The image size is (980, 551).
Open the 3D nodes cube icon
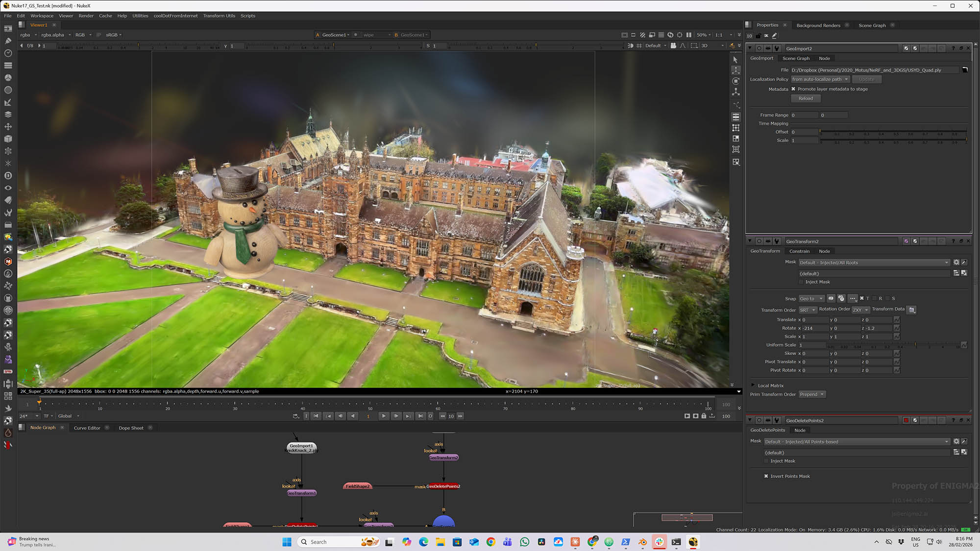coord(8,139)
